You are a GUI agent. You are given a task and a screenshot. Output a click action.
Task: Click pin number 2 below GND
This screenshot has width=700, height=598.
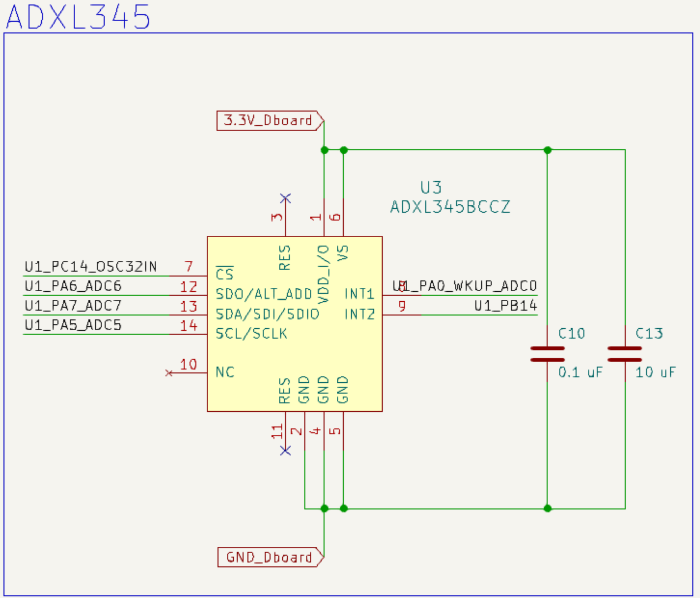296,431
